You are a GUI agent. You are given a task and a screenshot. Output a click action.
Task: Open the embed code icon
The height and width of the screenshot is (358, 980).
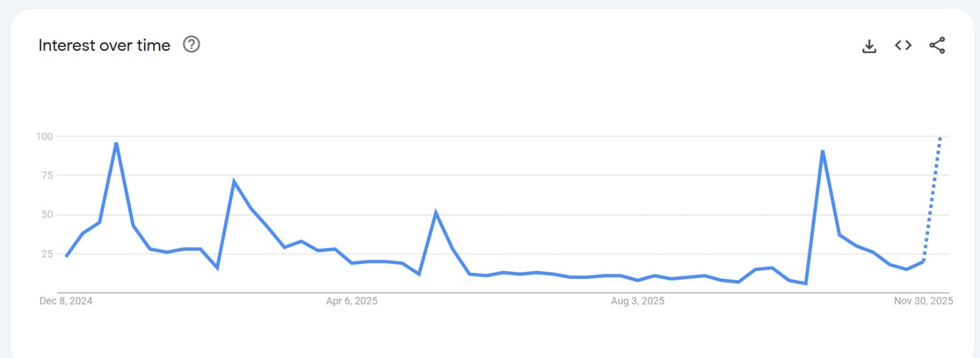point(903,45)
